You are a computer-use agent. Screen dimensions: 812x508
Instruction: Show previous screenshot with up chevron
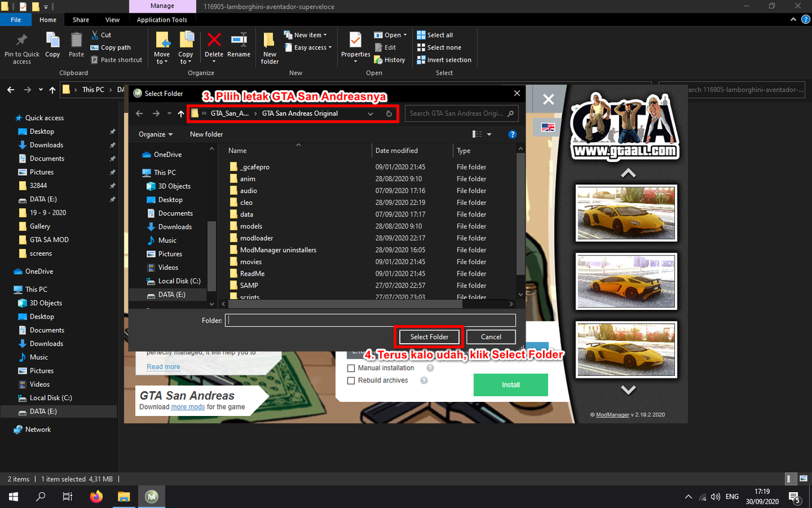[x=627, y=173]
